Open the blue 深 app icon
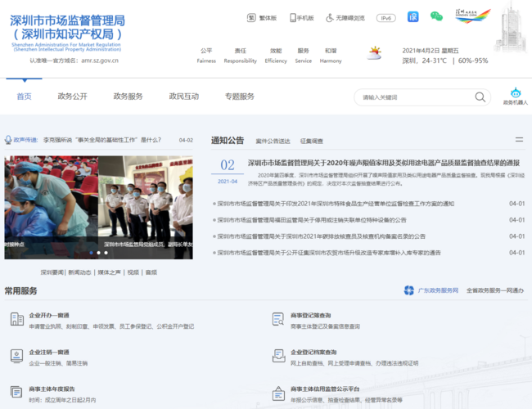This screenshot has height=409, width=532. (413, 17)
